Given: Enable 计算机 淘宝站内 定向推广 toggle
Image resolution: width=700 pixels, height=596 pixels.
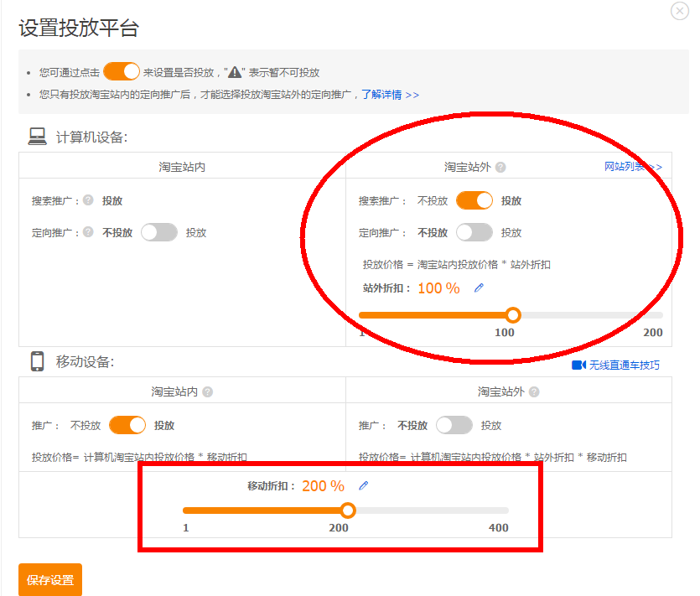Looking at the screenshot, I should (159, 233).
